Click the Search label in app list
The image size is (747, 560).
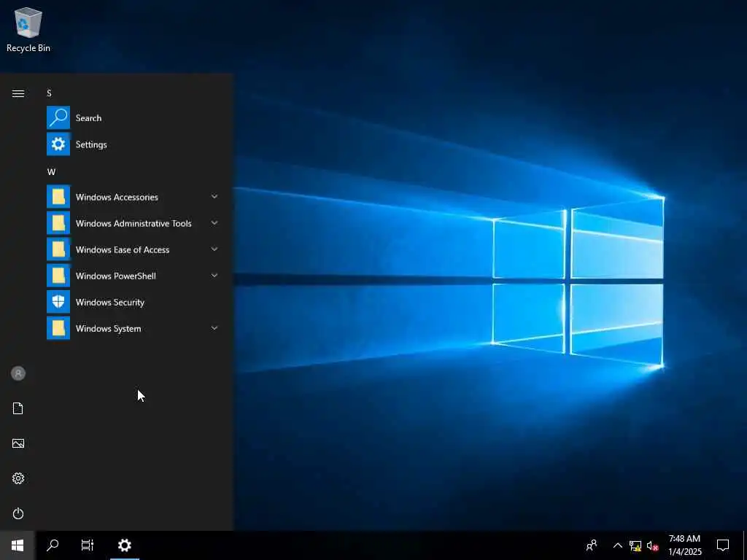[88, 118]
